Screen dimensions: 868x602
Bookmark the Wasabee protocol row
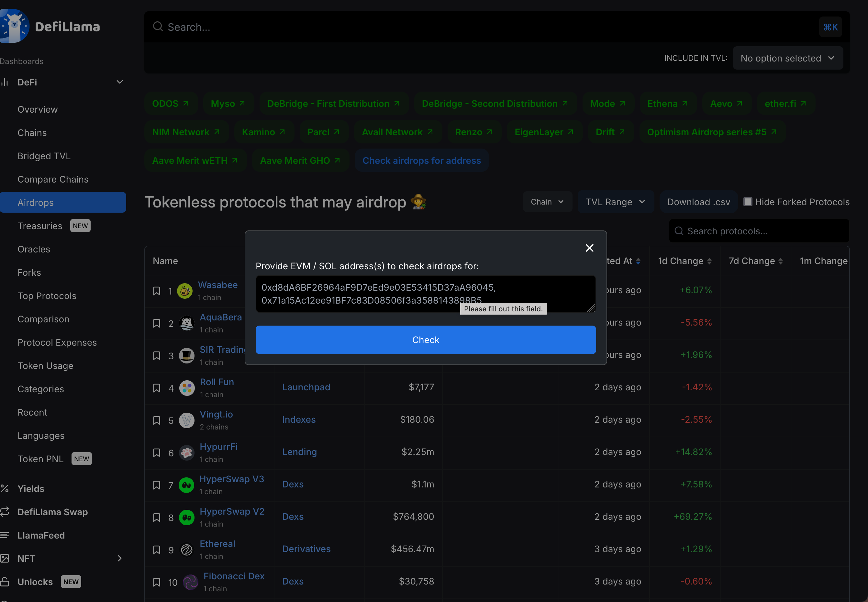[x=157, y=291]
